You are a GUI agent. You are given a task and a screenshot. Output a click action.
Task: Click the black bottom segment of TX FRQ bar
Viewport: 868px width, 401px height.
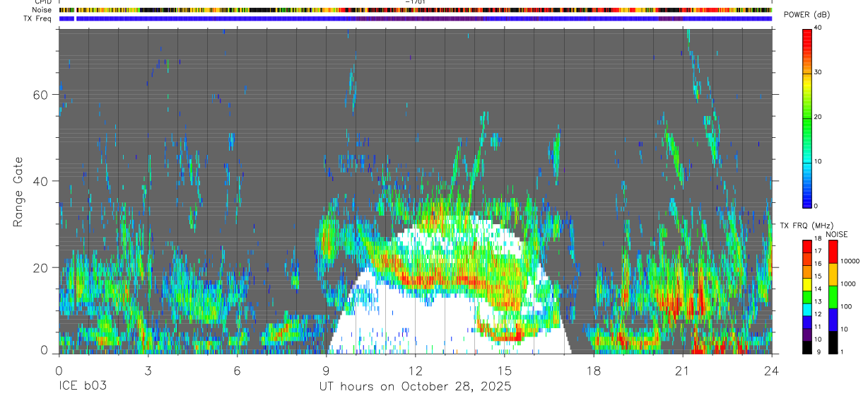coord(807,347)
